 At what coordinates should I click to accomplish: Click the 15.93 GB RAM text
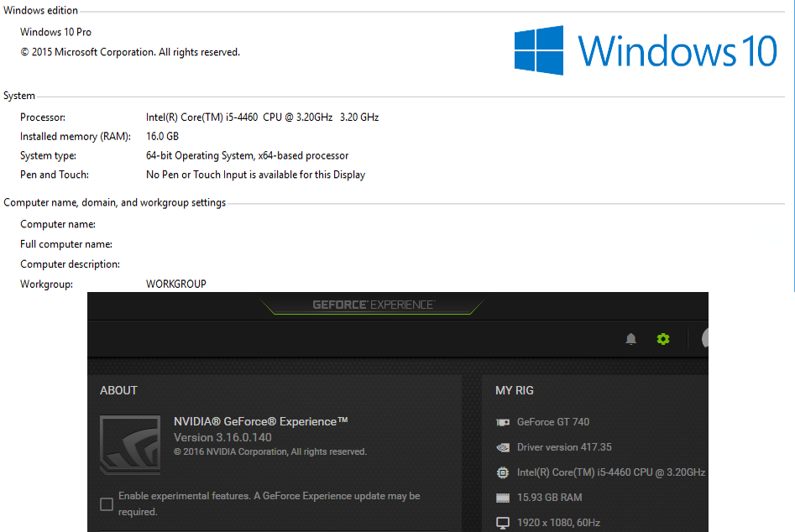tap(550, 498)
